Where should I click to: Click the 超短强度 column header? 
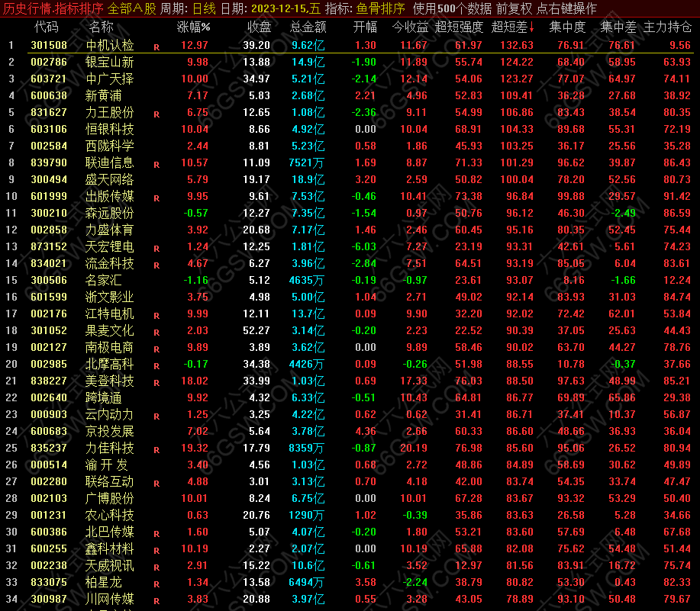click(x=458, y=27)
